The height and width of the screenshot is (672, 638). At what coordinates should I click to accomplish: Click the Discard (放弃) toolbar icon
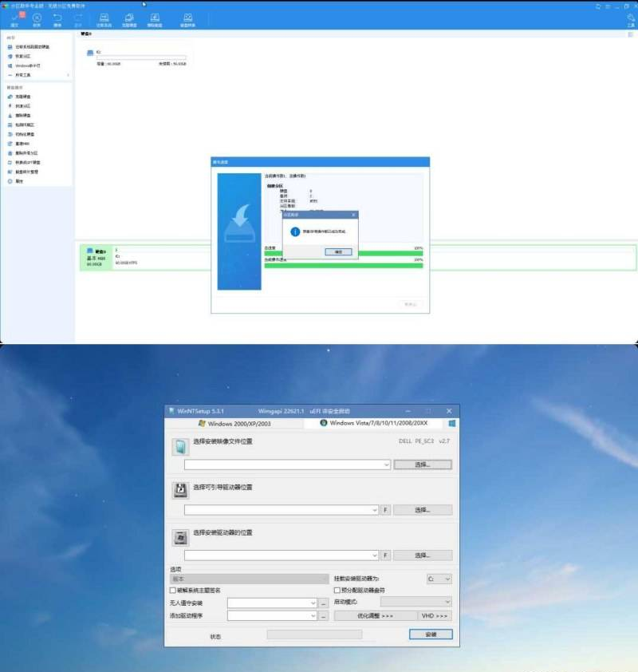[x=37, y=20]
